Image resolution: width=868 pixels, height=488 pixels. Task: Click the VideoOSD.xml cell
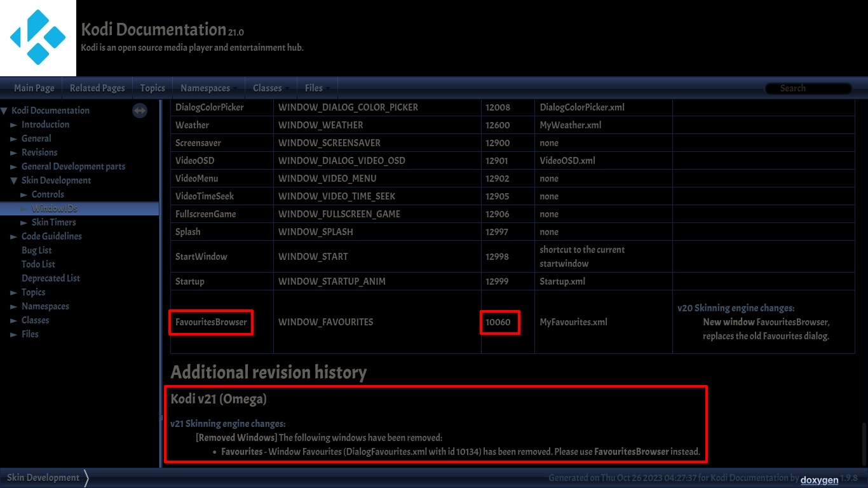[x=604, y=161]
